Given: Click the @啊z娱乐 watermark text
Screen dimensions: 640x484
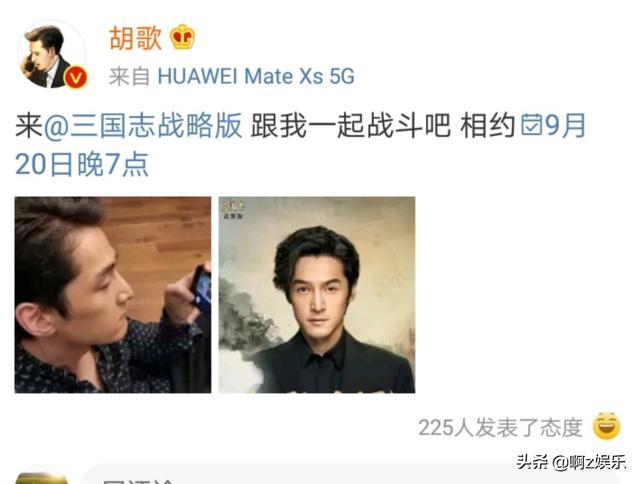Looking at the screenshot, I should (x=589, y=462).
